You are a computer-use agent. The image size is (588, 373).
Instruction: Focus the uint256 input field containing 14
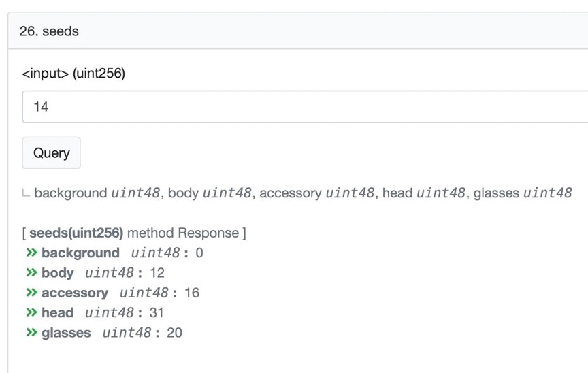point(305,106)
